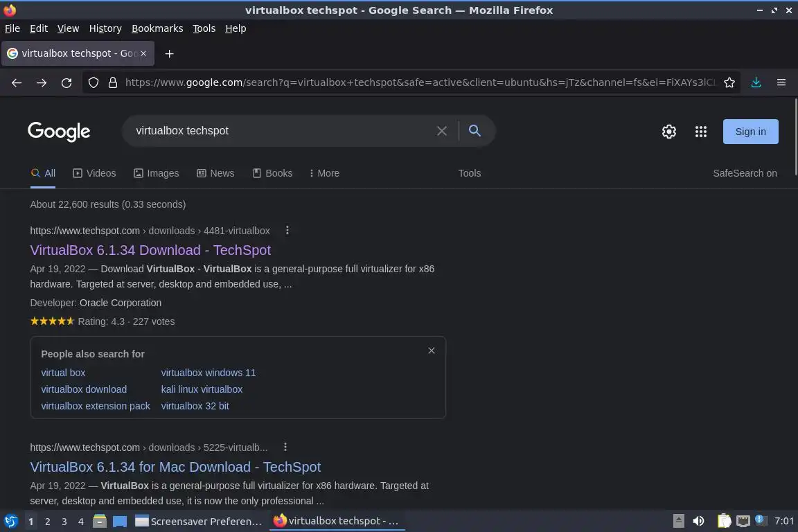Click the Google logo
Image resolution: width=798 pixels, height=532 pixels.
59,132
